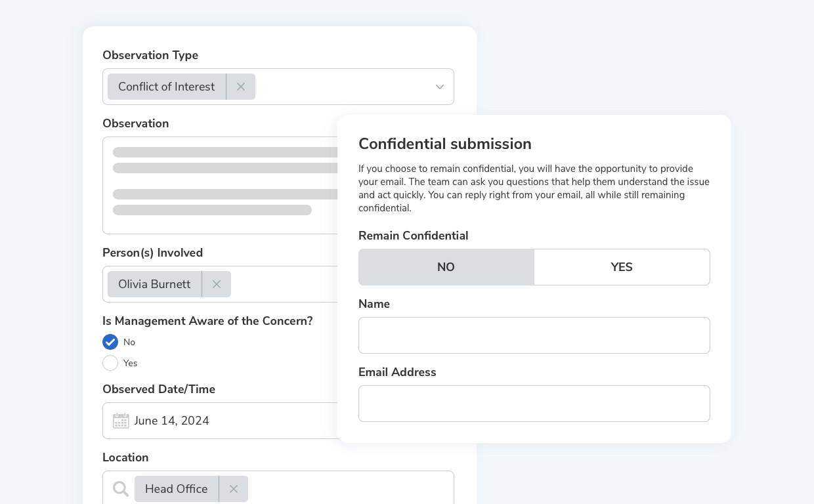Click the X inside the Conflict of Interest chip
The image size is (814, 504).
coord(240,87)
